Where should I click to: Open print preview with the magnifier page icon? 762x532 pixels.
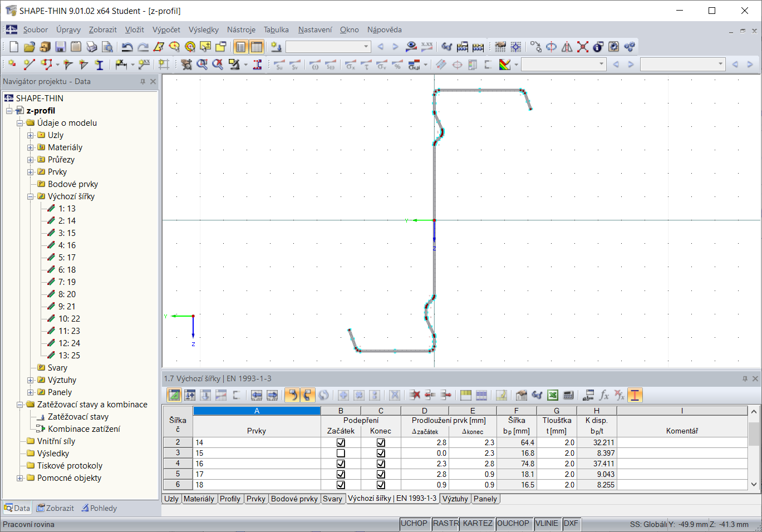coord(107,47)
